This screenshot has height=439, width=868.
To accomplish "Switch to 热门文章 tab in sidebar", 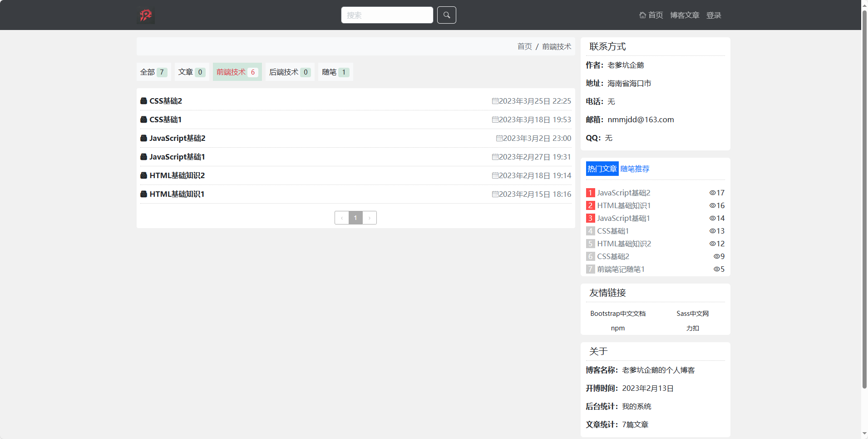I will 602,169.
